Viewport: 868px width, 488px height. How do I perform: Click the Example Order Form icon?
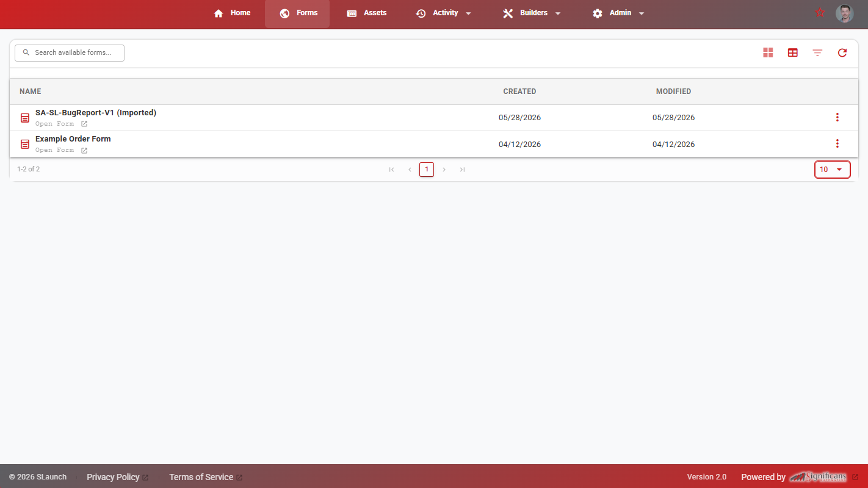[25, 144]
